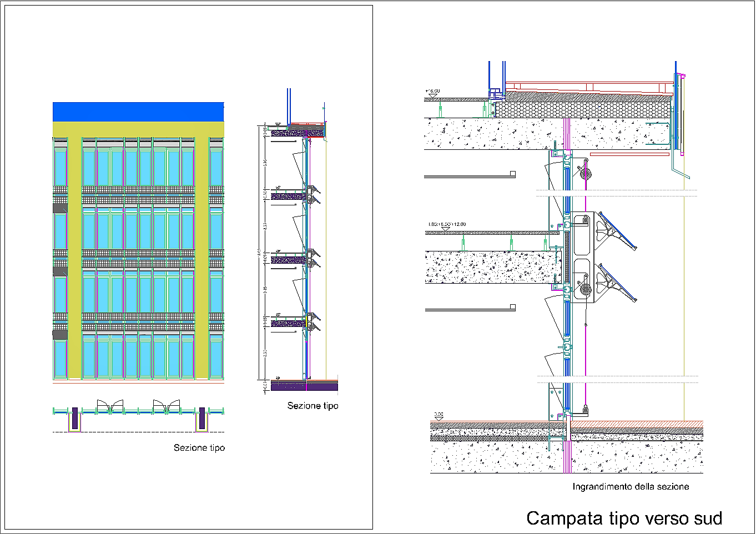The height and width of the screenshot is (534, 756).
Task: Click the +16.00 elevation marker triangle
Action: pyautogui.click(x=433, y=96)
